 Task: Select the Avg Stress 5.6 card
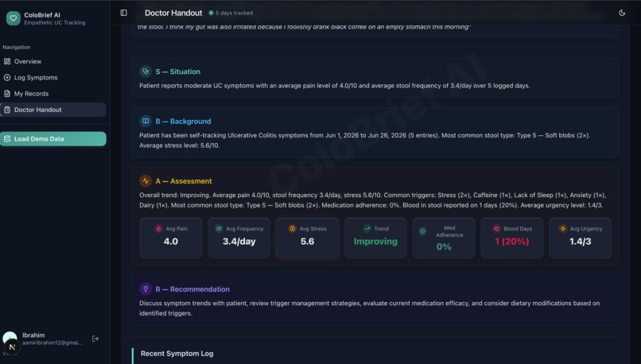308,238
